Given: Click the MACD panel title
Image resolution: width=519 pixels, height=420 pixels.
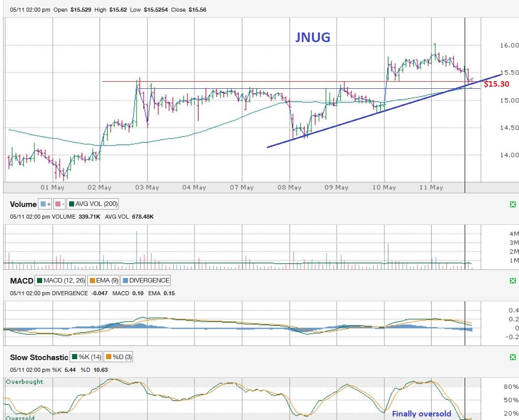Looking at the screenshot, I should point(21,281).
